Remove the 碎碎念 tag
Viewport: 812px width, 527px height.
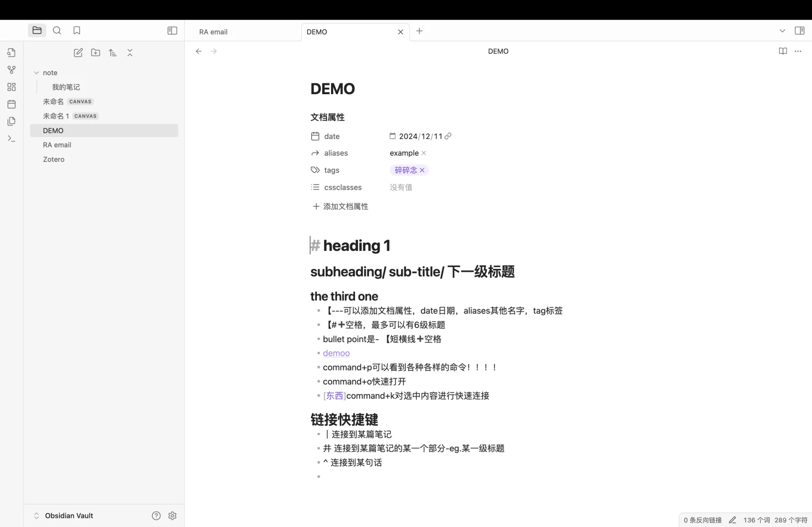[422, 170]
